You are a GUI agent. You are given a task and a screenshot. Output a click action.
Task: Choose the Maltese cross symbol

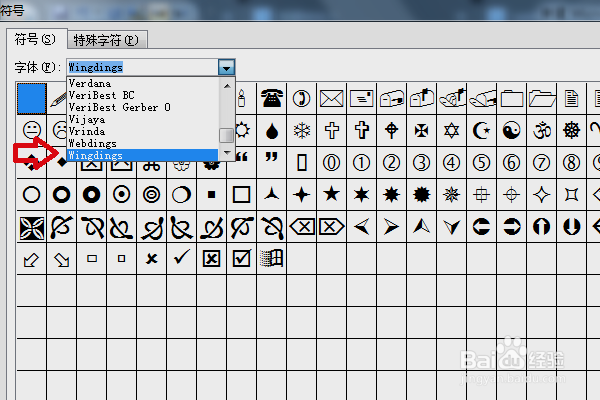pyautogui.click(x=421, y=131)
